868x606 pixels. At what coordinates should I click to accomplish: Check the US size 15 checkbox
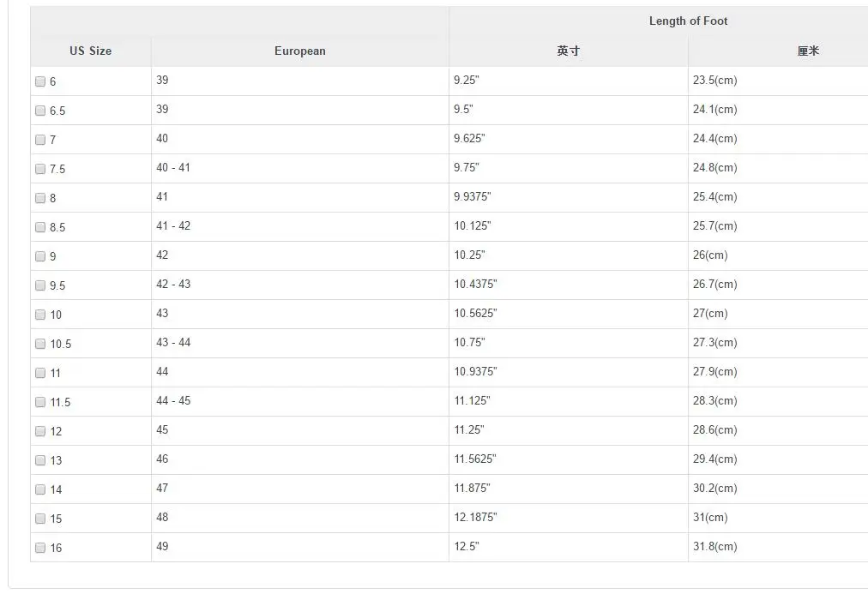point(40,519)
